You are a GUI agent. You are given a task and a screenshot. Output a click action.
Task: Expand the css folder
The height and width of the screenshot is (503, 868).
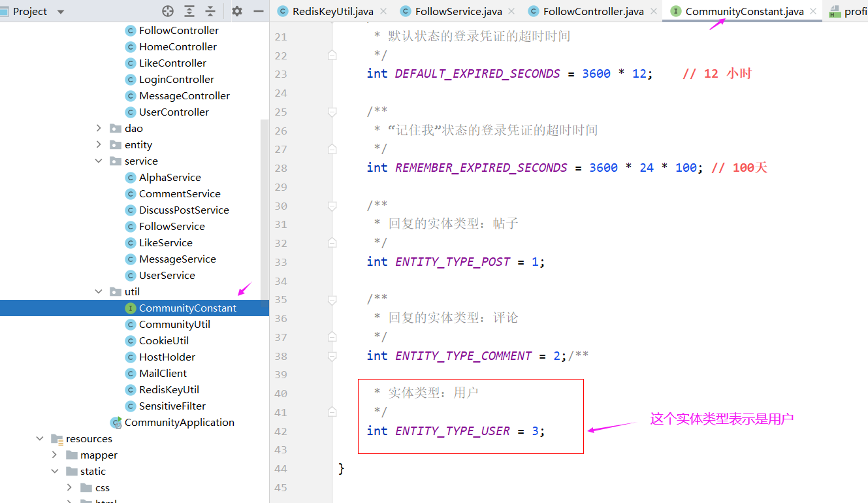tap(69, 487)
